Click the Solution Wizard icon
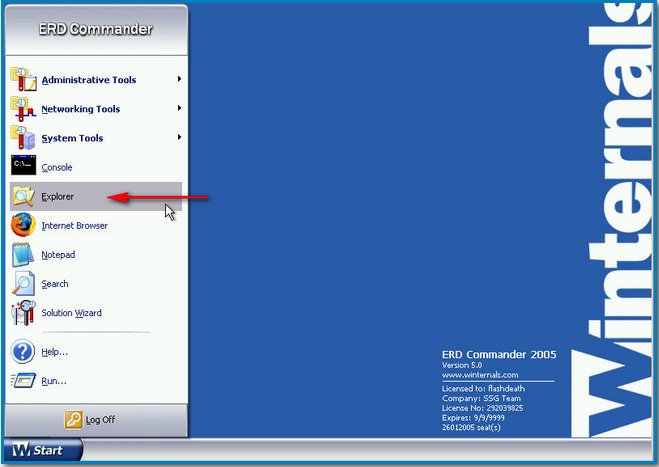The width and height of the screenshot is (659, 467). (23, 313)
